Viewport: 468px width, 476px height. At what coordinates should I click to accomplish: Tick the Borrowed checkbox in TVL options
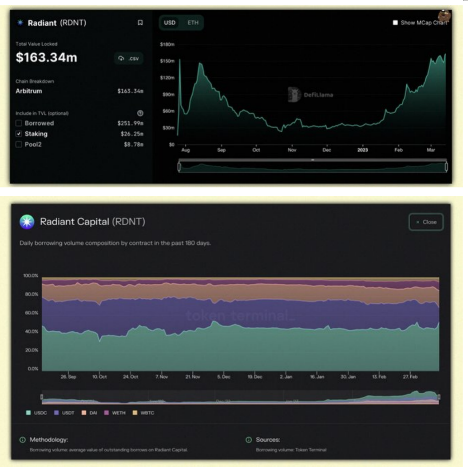click(19, 123)
